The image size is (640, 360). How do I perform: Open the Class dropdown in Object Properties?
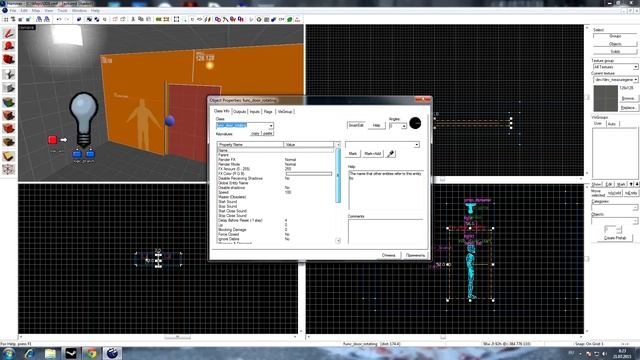tap(271, 126)
